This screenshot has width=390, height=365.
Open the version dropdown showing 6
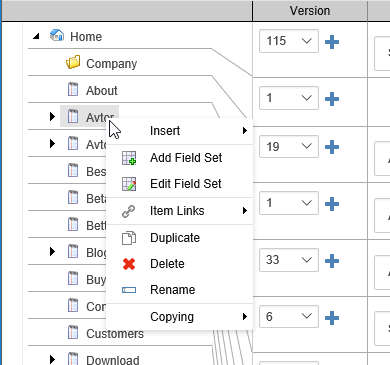[x=289, y=316]
